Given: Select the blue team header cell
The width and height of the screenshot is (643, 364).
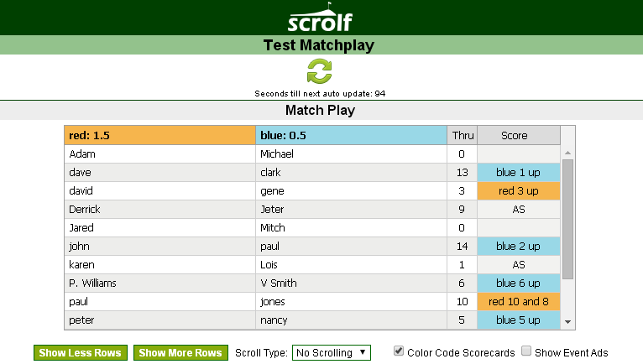Looking at the screenshot, I should tap(351, 135).
